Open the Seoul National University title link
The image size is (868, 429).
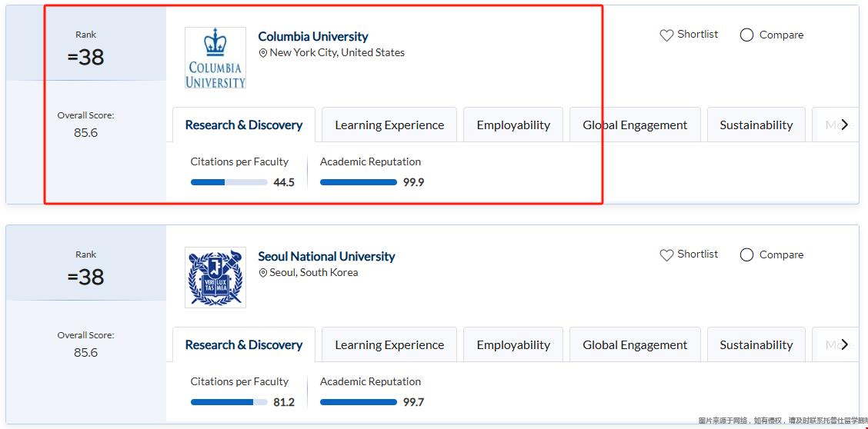326,256
